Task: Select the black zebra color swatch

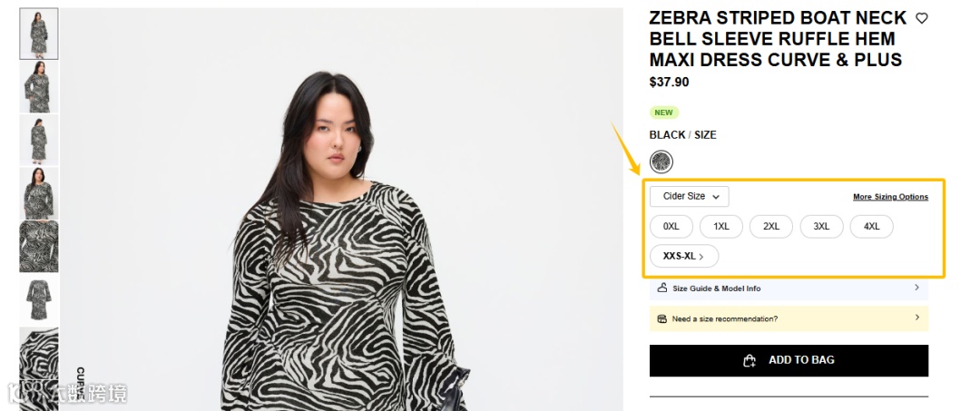Action: [661, 161]
